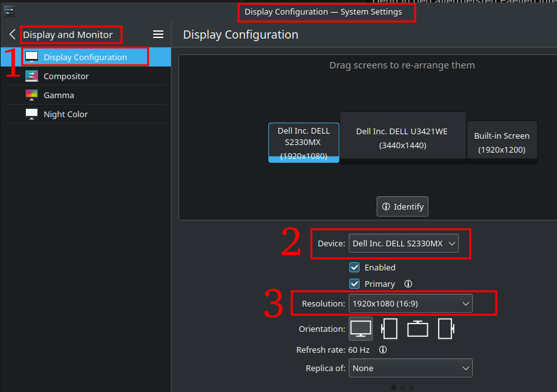The height and width of the screenshot is (392, 557).
Task: Click the 'Drag screens to re-arrange them' hint
Action: 402,65
